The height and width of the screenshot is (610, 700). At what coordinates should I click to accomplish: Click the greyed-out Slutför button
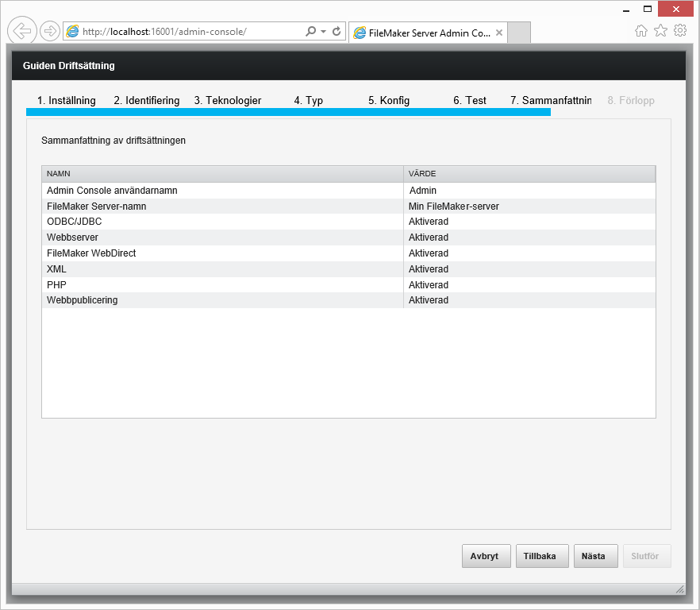(647, 556)
